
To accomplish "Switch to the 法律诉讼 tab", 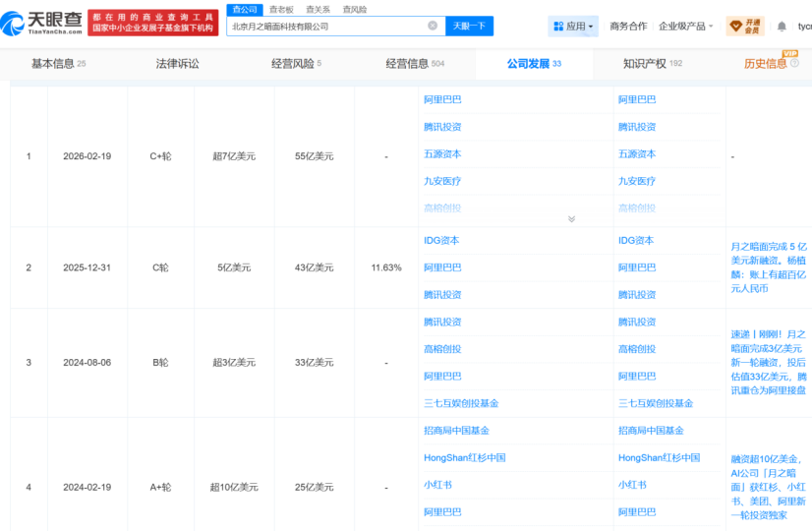I will tap(177, 64).
